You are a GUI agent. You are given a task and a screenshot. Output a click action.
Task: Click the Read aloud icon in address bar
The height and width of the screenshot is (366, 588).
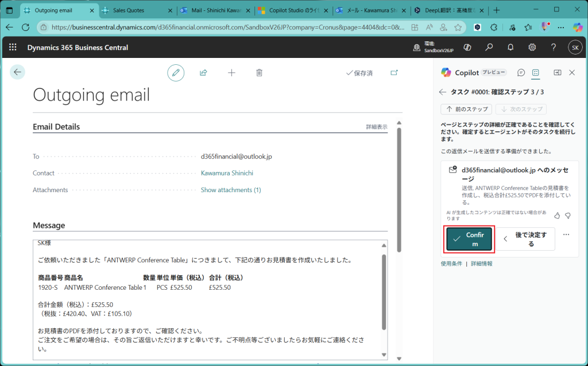tap(430, 28)
